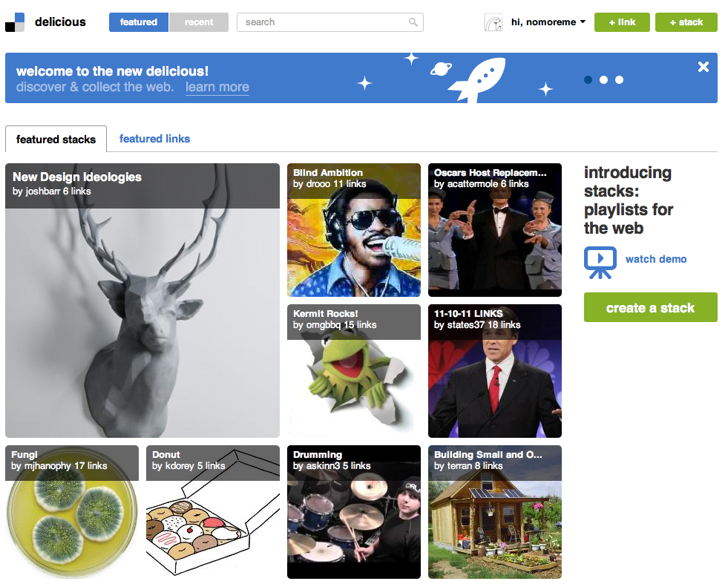Open the Building Small stack thumbnail
728x584 pixels.
[x=495, y=512]
